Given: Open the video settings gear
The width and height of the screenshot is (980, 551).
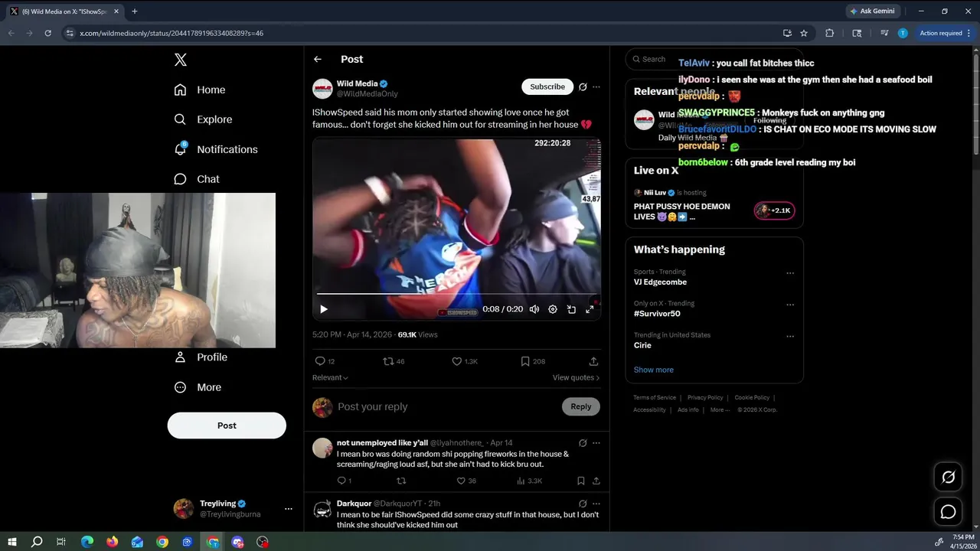Looking at the screenshot, I should click(553, 309).
